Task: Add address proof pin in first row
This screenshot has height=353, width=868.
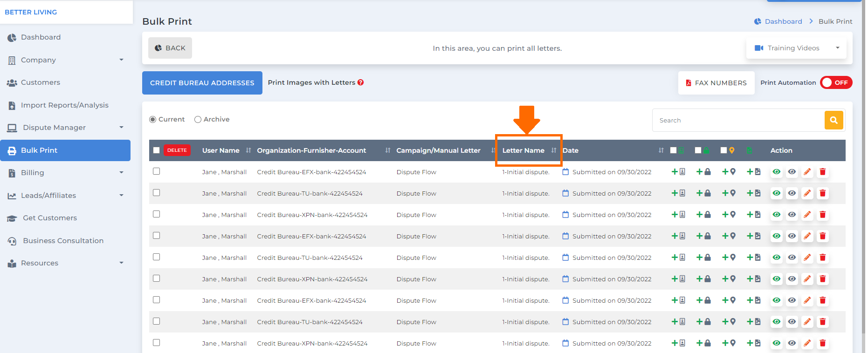Action: tap(729, 172)
